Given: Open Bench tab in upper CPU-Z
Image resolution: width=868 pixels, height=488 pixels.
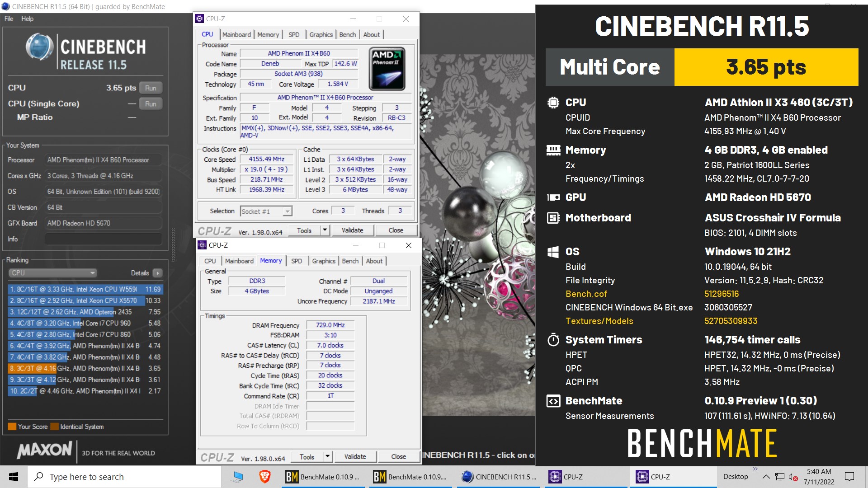Looking at the screenshot, I should point(348,35).
